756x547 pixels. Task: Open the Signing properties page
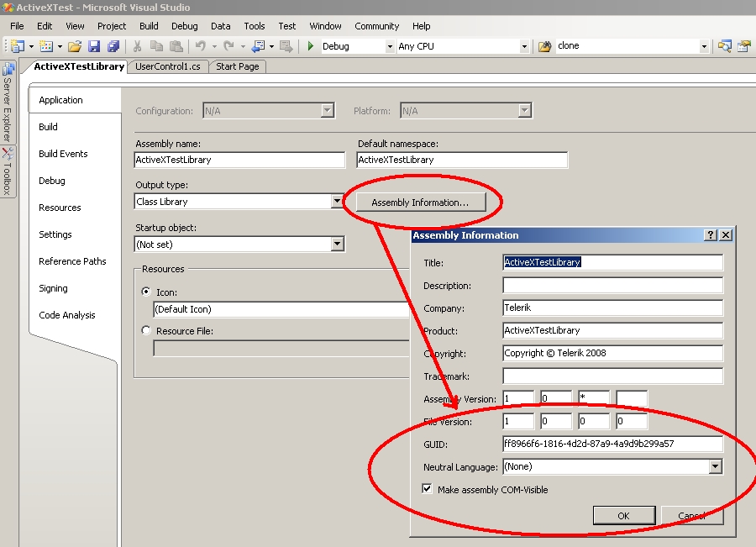tap(53, 288)
